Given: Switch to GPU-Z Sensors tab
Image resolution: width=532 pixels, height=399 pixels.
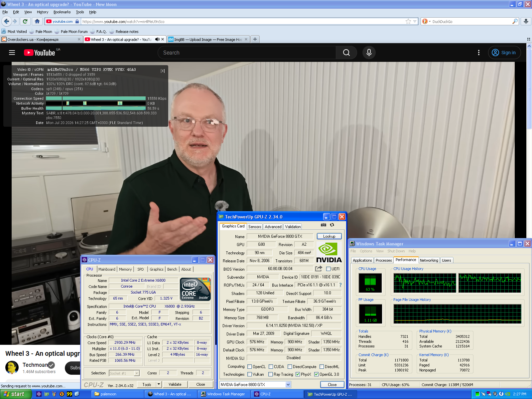Looking at the screenshot, I should coord(255,227).
